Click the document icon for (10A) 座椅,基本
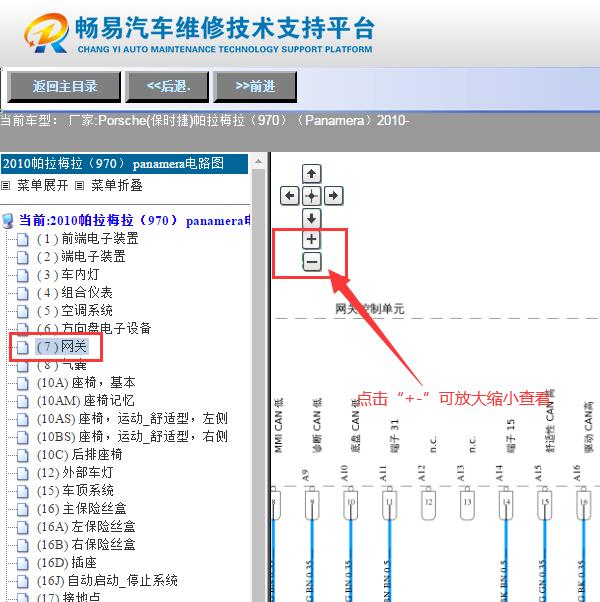 [x=23, y=383]
